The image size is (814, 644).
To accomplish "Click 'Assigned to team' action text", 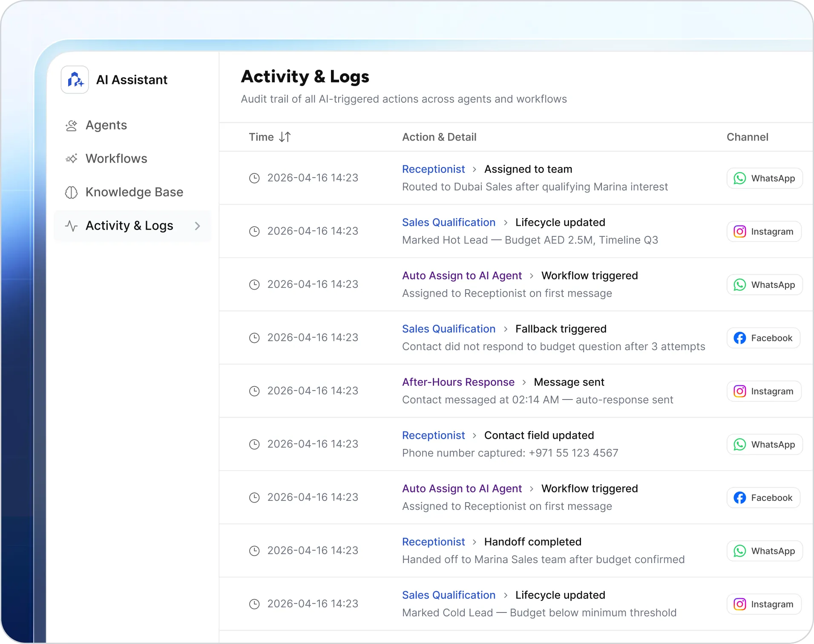I will pyautogui.click(x=528, y=169).
